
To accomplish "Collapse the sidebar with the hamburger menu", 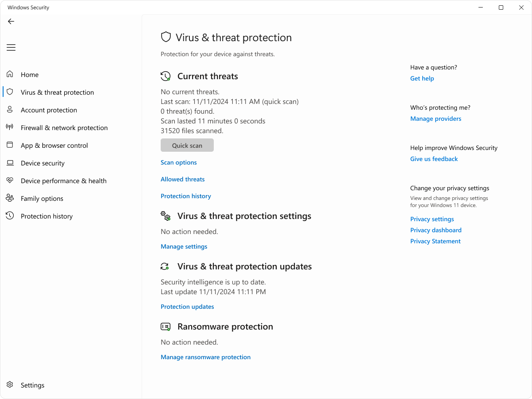I will tap(11, 47).
